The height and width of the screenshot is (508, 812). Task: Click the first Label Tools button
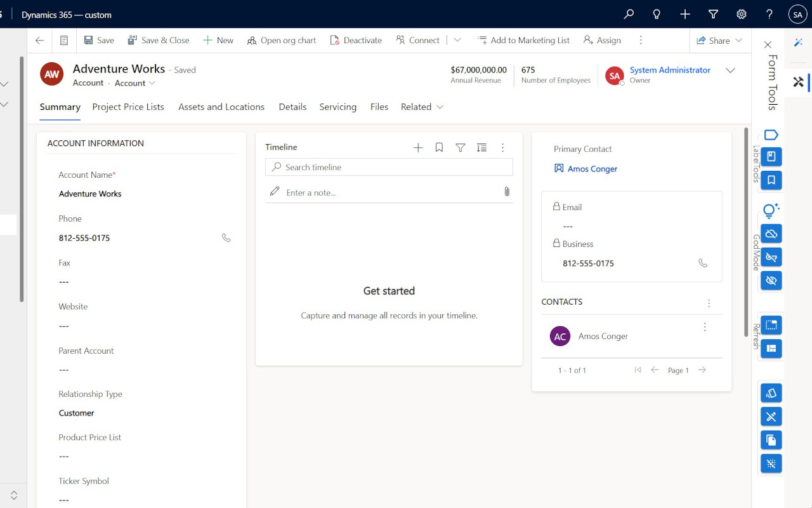(771, 156)
